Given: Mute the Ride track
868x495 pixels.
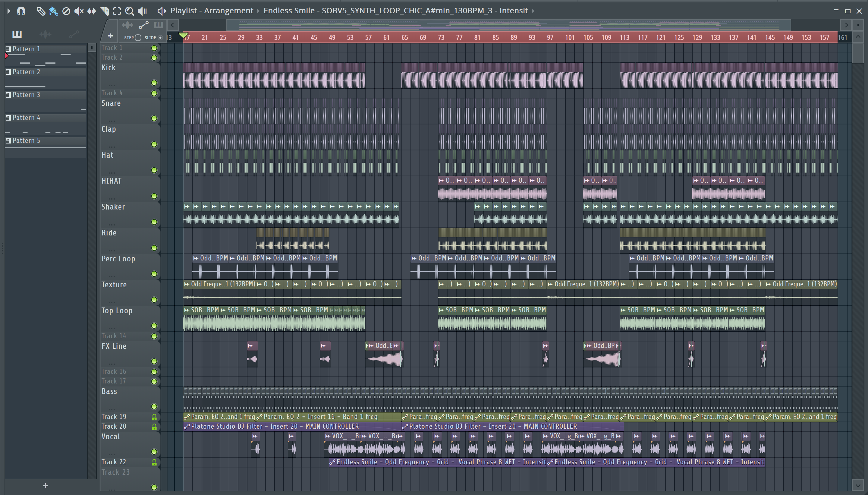Looking at the screenshot, I should (154, 248).
